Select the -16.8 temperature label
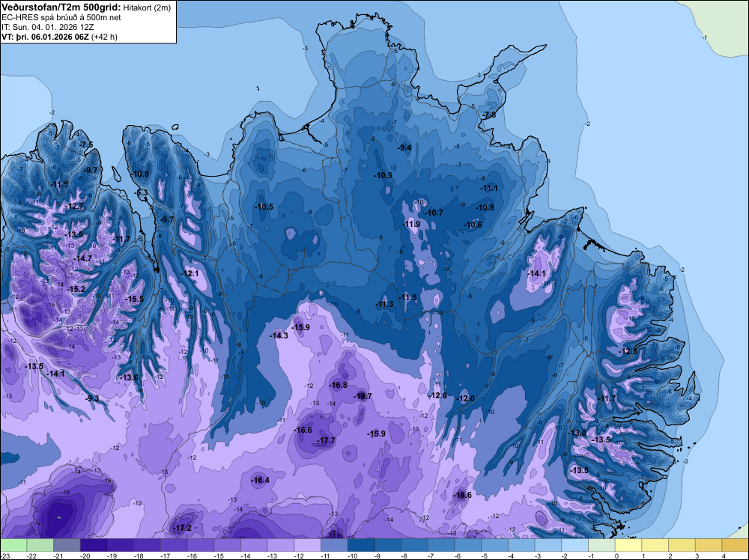This screenshot has height=560, width=749. click(x=339, y=385)
